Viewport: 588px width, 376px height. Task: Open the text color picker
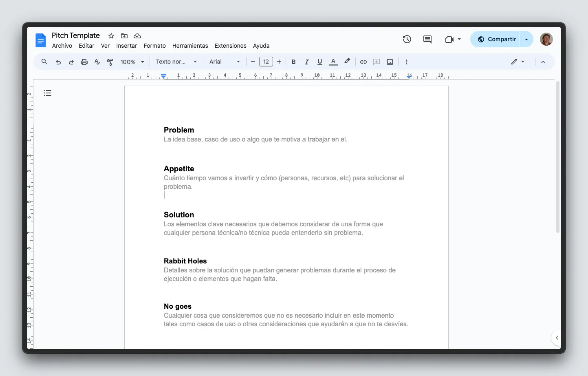coord(333,62)
